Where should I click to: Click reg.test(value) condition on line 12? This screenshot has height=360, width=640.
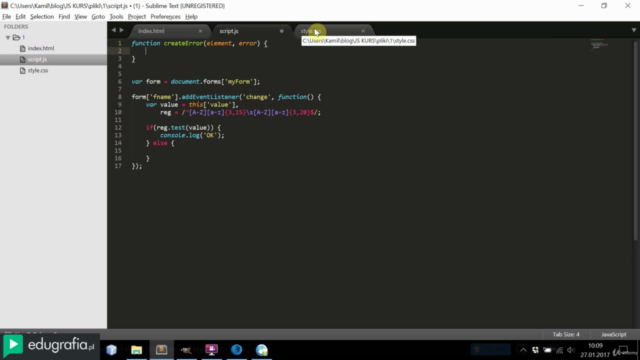[184, 128]
